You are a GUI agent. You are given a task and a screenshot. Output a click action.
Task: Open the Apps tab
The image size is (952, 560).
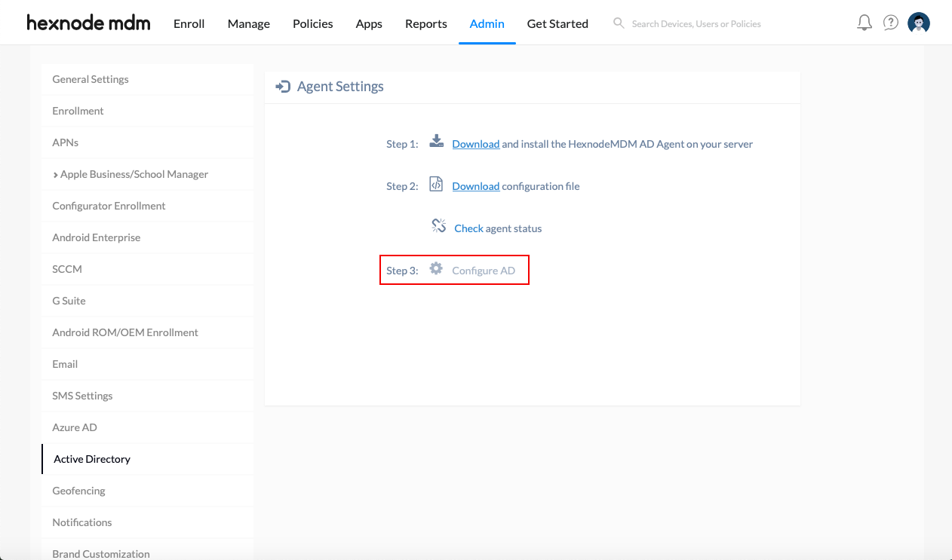point(369,23)
